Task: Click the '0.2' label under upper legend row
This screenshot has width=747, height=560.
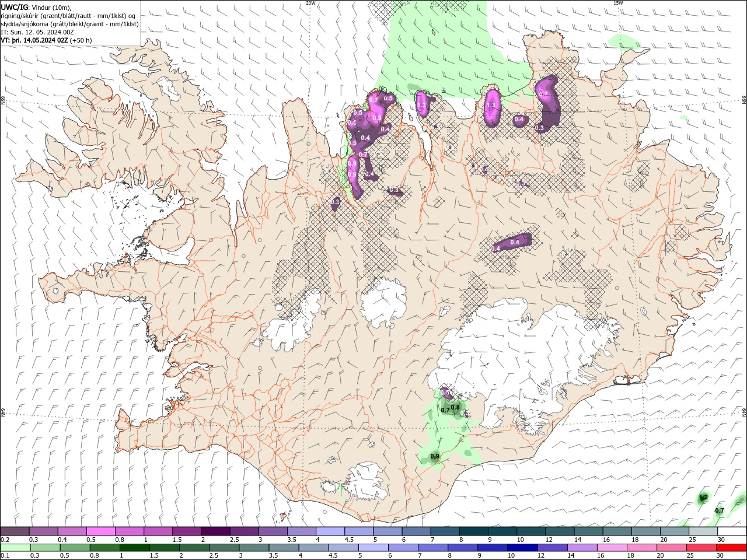Action: pos(5,540)
